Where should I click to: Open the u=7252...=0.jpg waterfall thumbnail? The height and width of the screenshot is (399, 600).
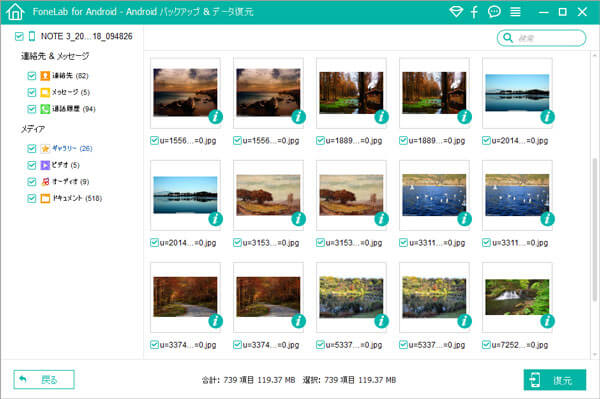pyautogui.click(x=517, y=297)
